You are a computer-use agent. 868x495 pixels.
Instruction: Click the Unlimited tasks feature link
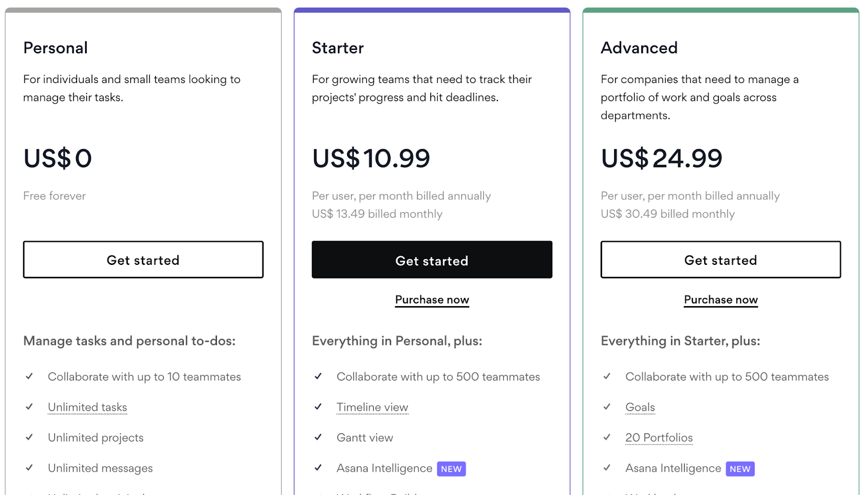click(87, 407)
